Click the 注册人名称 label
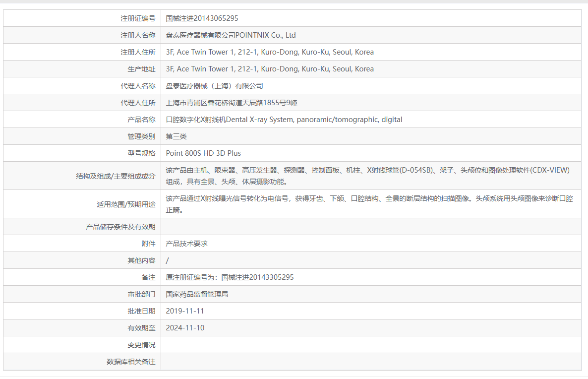588x379 pixels. point(138,35)
